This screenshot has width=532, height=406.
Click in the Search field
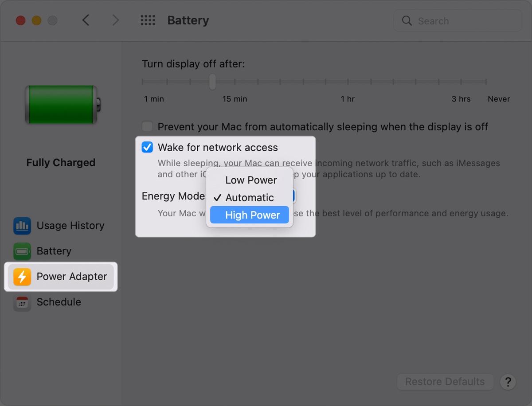click(458, 21)
